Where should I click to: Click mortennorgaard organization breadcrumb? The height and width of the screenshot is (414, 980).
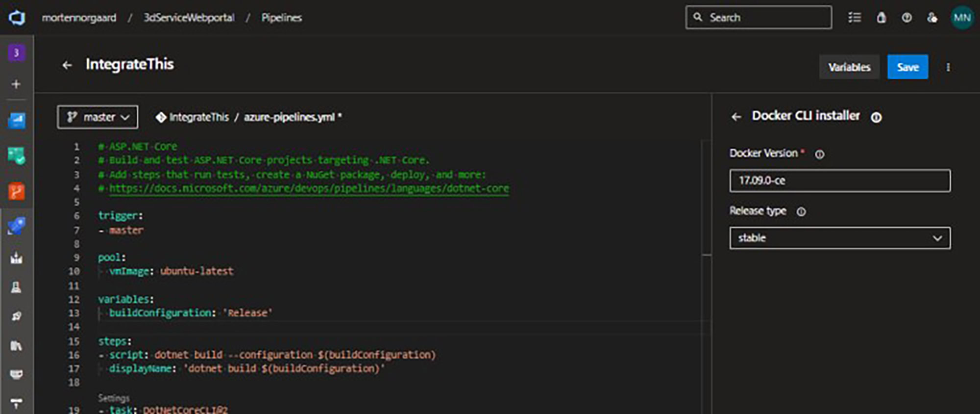79,18
